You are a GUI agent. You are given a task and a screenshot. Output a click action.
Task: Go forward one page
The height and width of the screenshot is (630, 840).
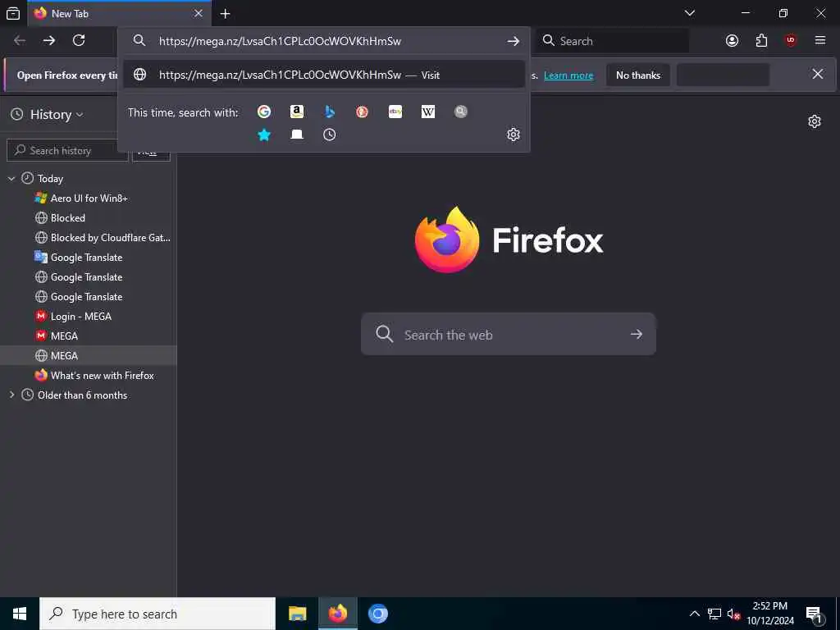tap(49, 40)
